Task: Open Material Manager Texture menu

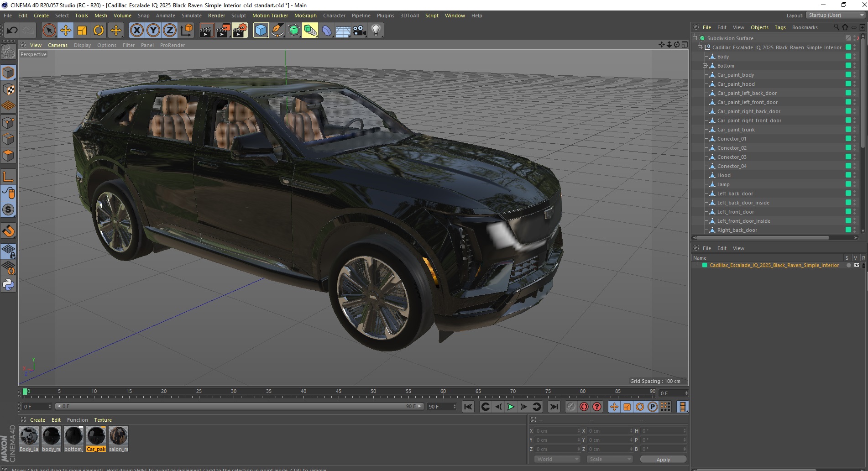Action: pos(103,420)
